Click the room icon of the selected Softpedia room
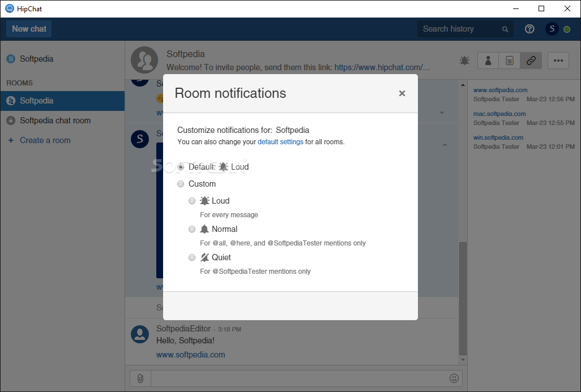 click(11, 101)
